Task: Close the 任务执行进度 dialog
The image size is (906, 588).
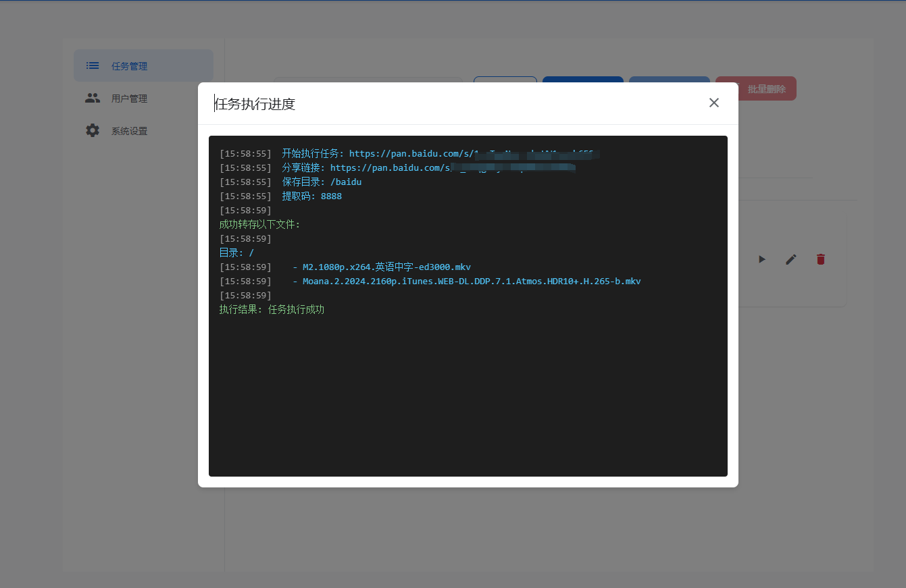Action: click(x=713, y=103)
